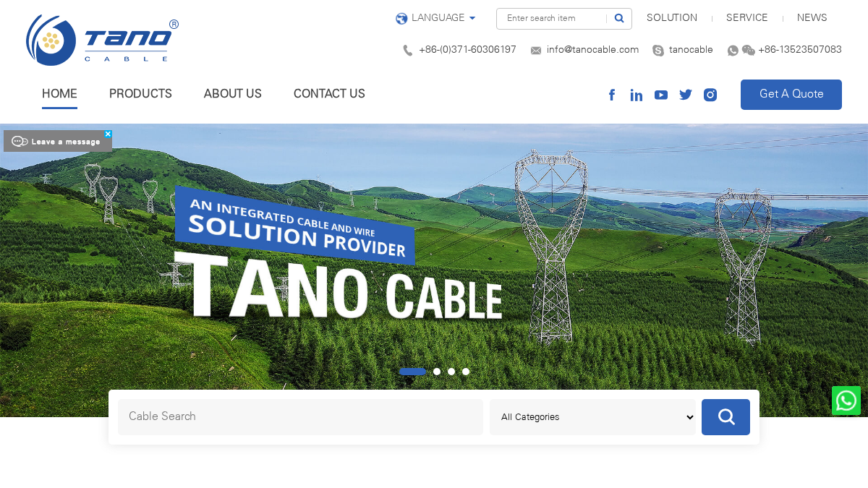Click the WeChat contact icon
The height and width of the screenshot is (488, 868).
[x=749, y=51]
